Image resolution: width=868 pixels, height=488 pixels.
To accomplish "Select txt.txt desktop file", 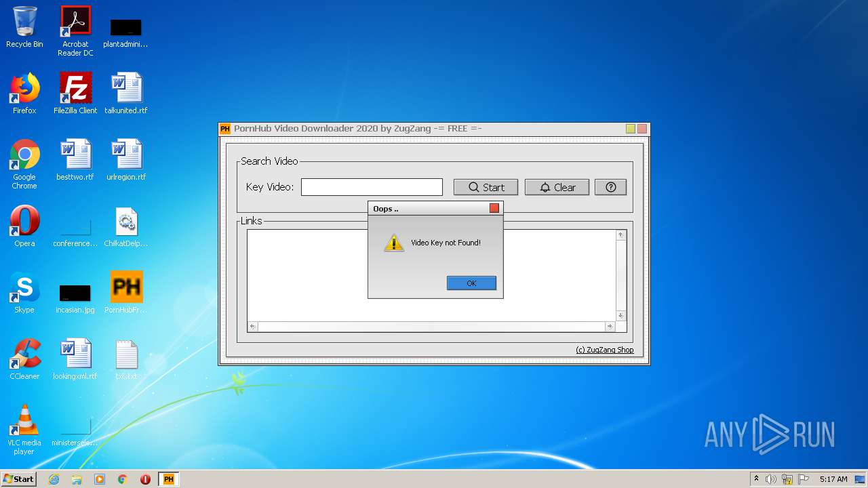I will [x=126, y=359].
